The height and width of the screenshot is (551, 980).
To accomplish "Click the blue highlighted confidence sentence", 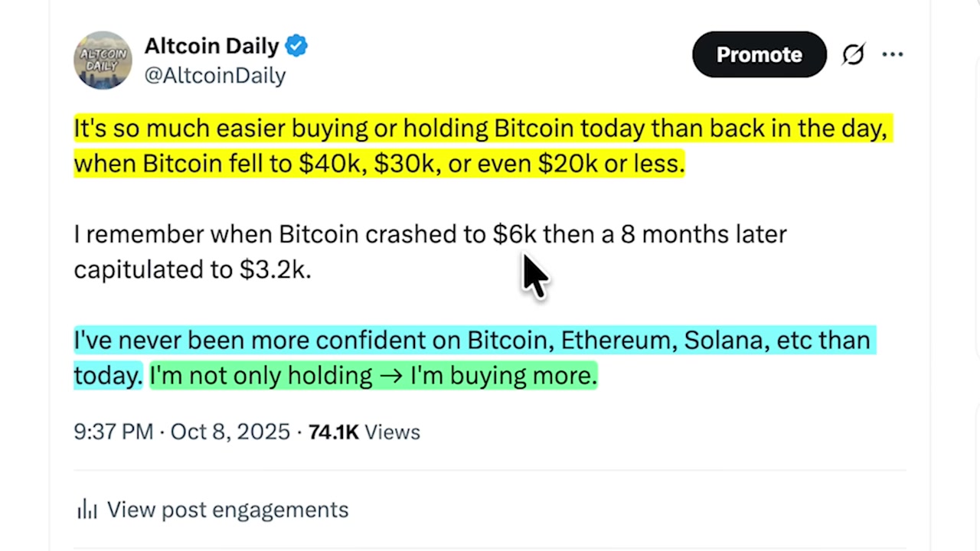I will point(472,340).
